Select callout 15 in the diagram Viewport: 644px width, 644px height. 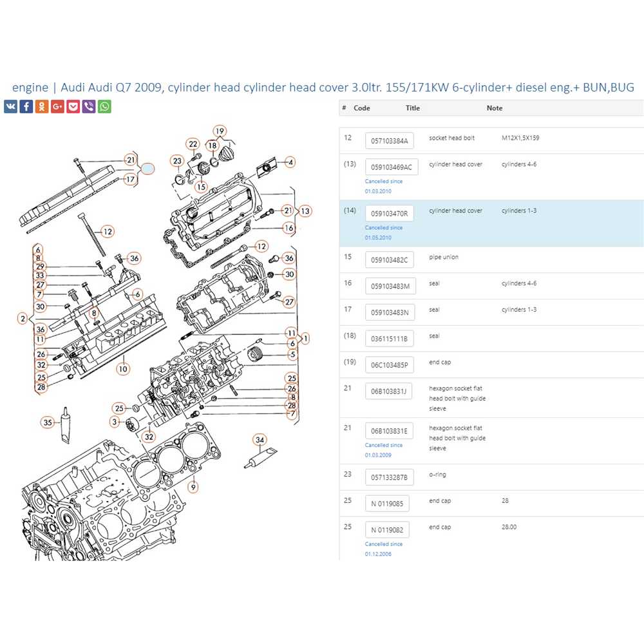coord(201,187)
